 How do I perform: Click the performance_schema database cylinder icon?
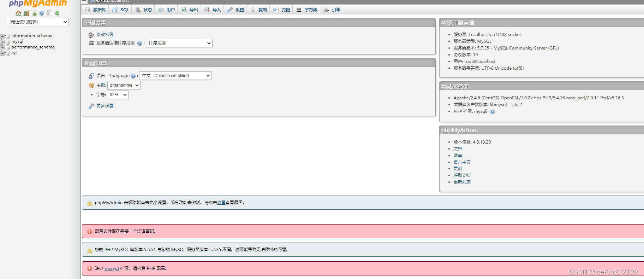pyautogui.click(x=8, y=48)
